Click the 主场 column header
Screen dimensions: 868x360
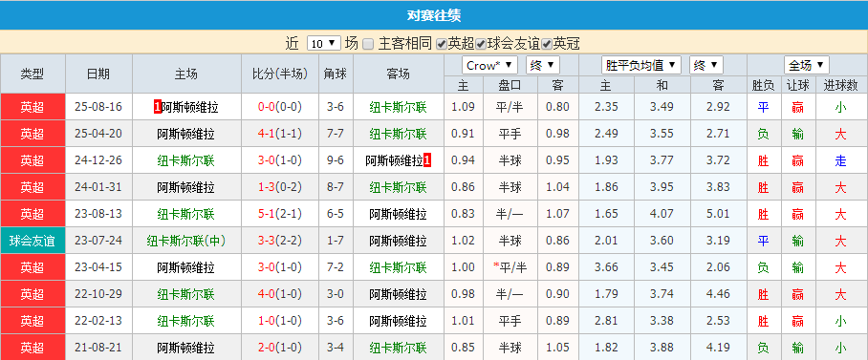186,74
